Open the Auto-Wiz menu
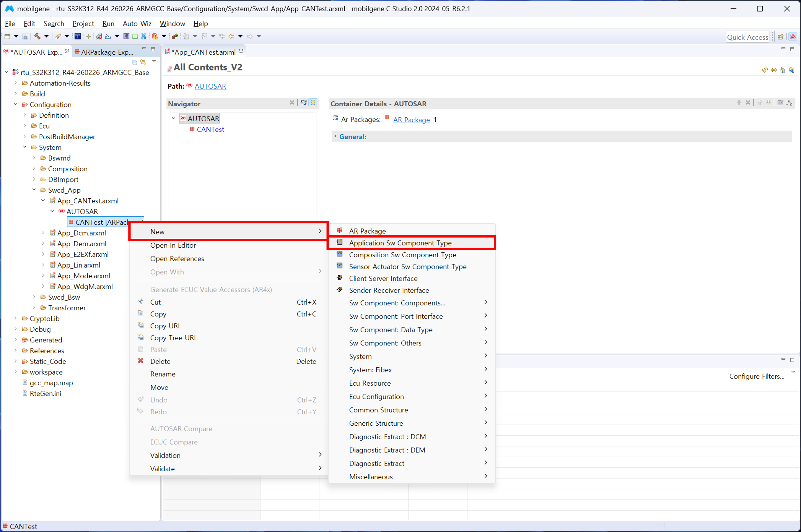The height and width of the screenshot is (532, 801). 137,23
